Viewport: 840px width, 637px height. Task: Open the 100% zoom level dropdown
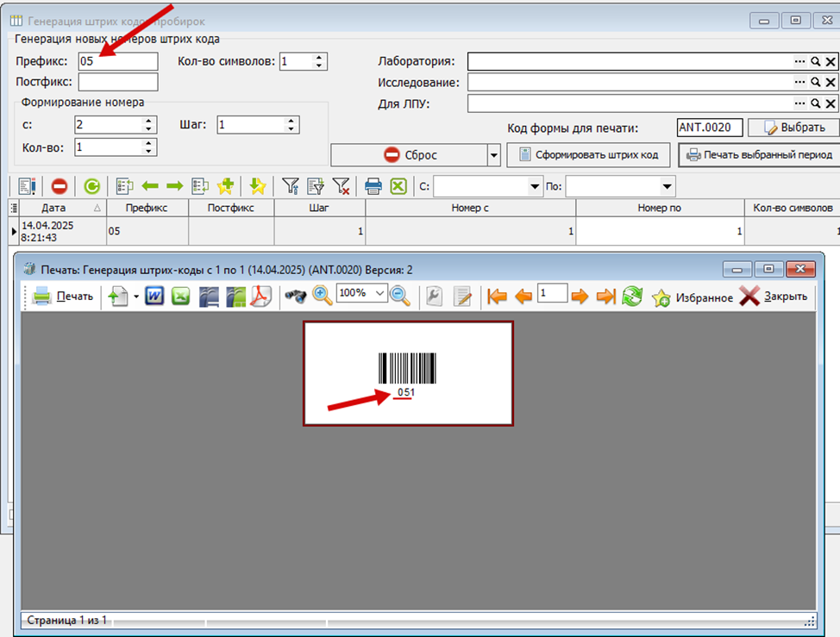pyautogui.click(x=379, y=294)
